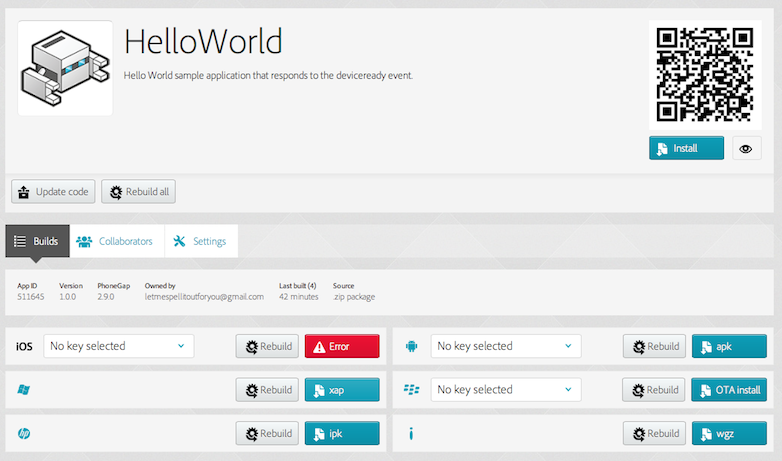The image size is (782, 461).
Task: Click the Last built 42 minutes text
Action: [x=298, y=297]
